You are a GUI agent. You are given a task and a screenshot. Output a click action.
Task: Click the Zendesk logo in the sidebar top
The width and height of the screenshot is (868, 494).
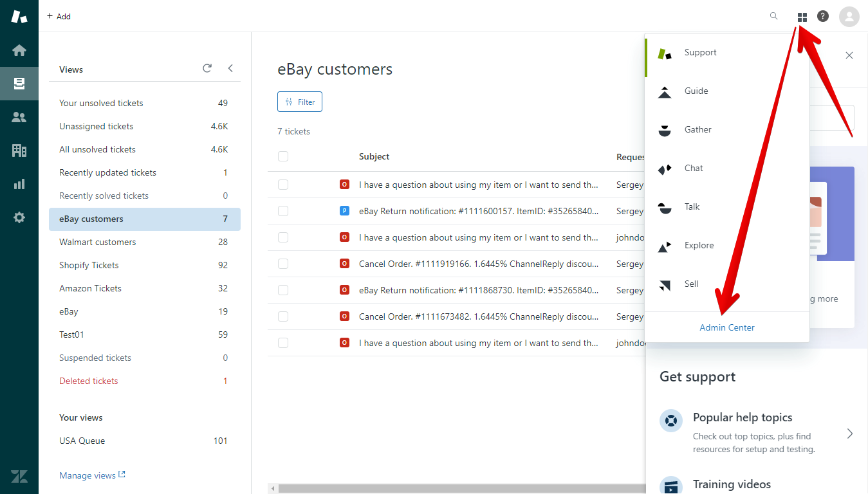[x=19, y=17]
